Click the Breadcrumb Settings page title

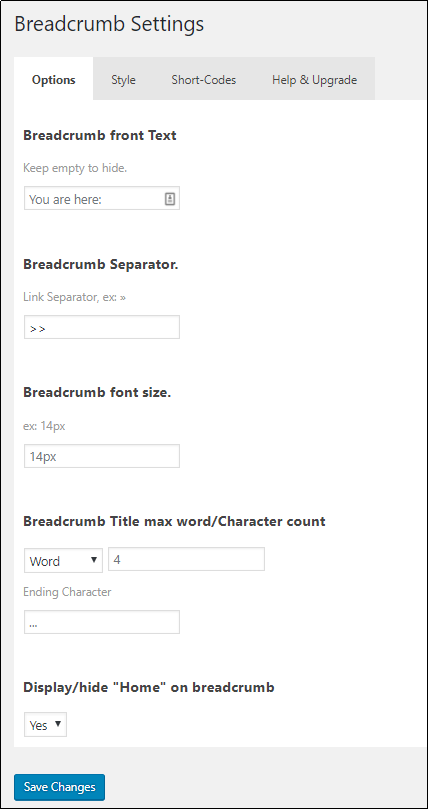109,24
